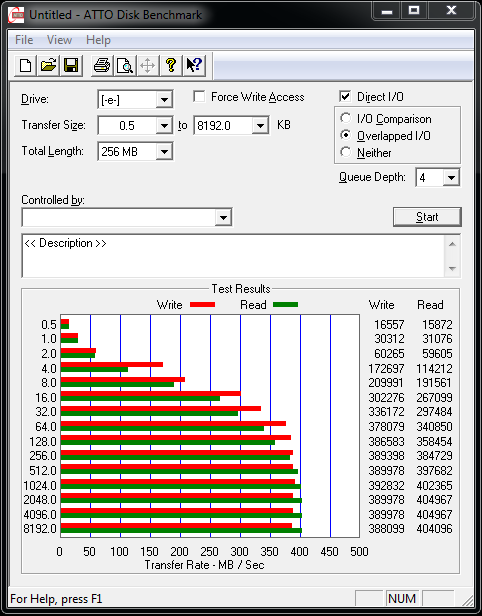This screenshot has height=616, width=482.
Task: Select the Overlapped I/O radio button
Action: [x=345, y=135]
